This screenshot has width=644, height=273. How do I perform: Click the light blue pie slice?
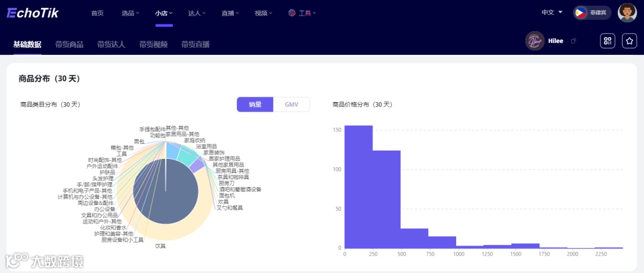tap(172, 151)
